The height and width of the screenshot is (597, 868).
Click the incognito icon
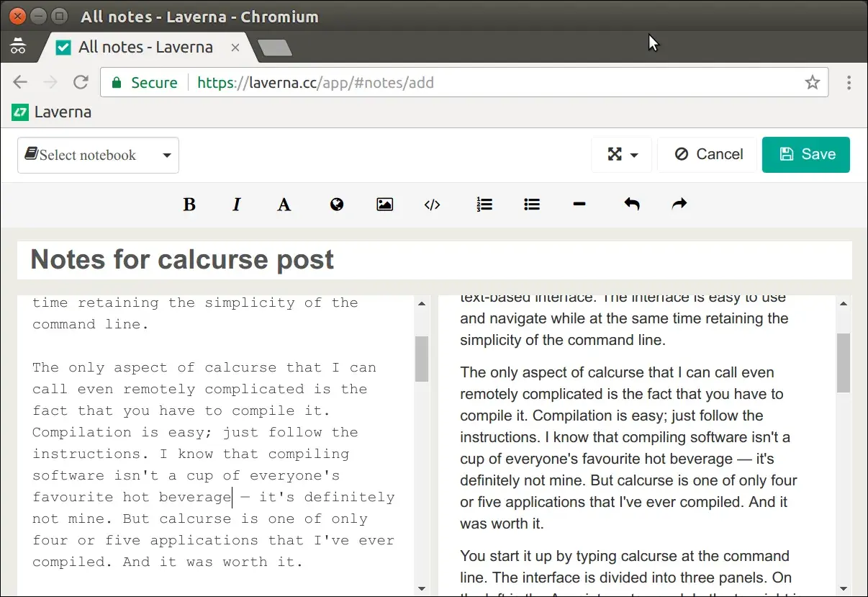click(18, 47)
